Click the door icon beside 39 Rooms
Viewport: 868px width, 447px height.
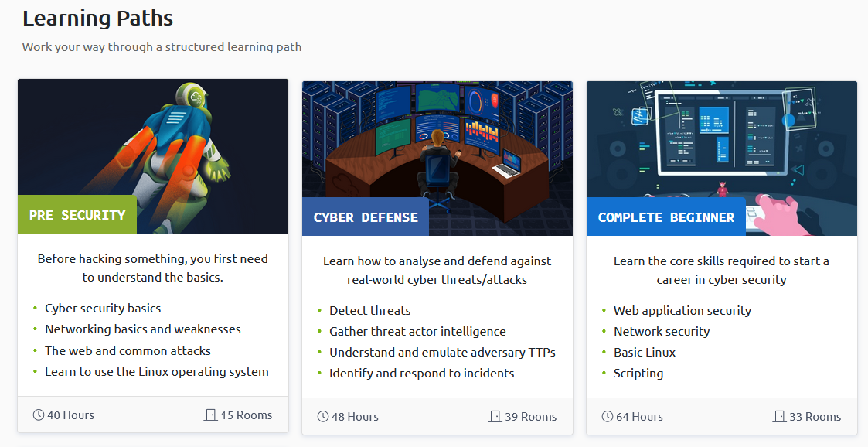click(x=495, y=417)
